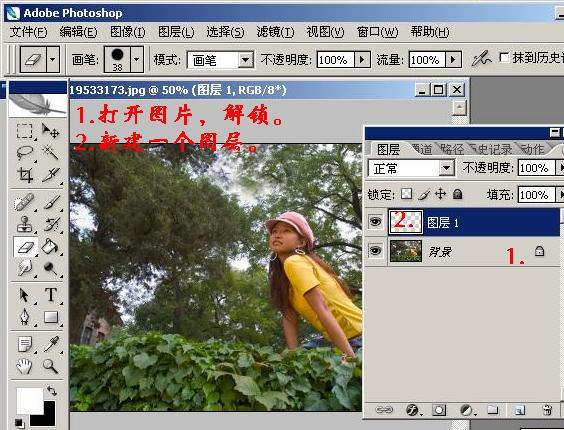Click the create new layer button
The image size is (564, 430).
click(x=520, y=410)
